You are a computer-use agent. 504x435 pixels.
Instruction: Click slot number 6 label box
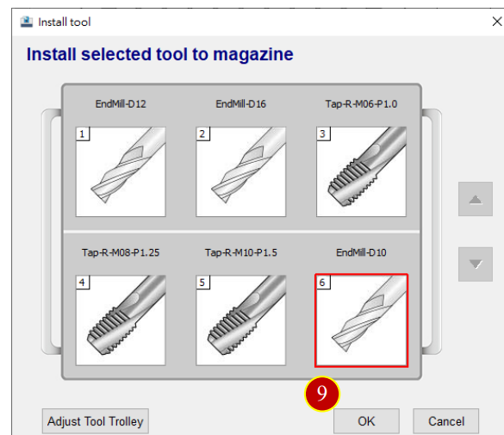(x=323, y=283)
